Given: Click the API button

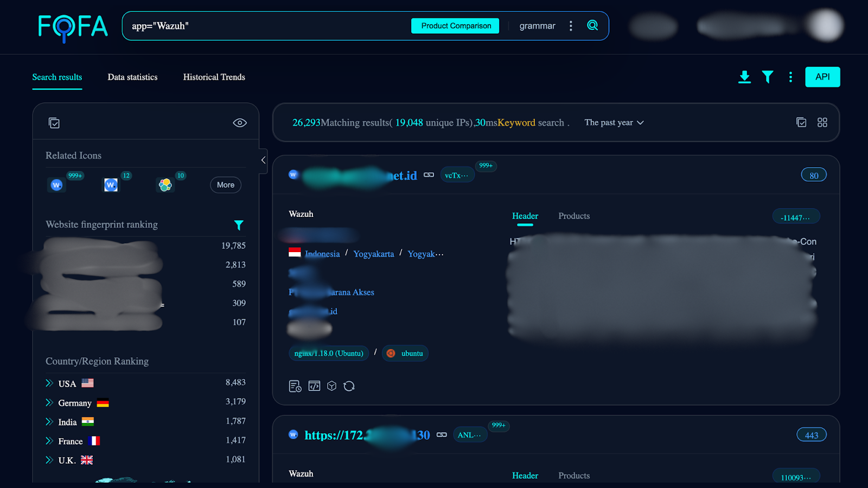Looking at the screenshot, I should 822,77.
